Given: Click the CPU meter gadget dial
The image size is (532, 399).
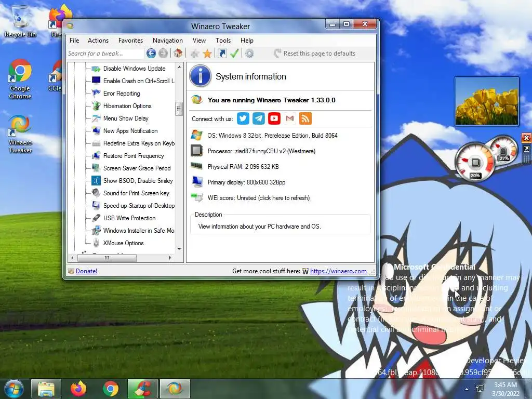Looking at the screenshot, I should click(x=475, y=162).
